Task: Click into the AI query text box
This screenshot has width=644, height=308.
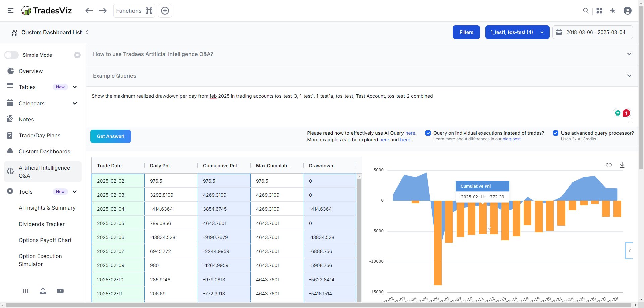Action: (x=362, y=107)
